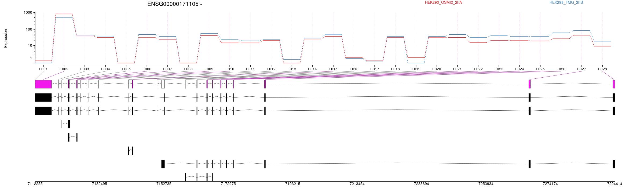Click exon label E026

[561, 69]
